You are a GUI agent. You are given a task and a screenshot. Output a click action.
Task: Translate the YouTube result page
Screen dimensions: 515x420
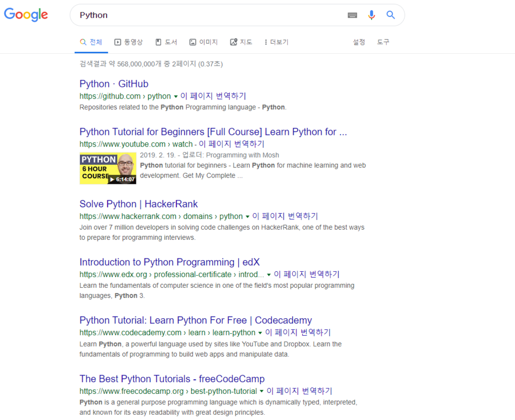[x=231, y=144]
